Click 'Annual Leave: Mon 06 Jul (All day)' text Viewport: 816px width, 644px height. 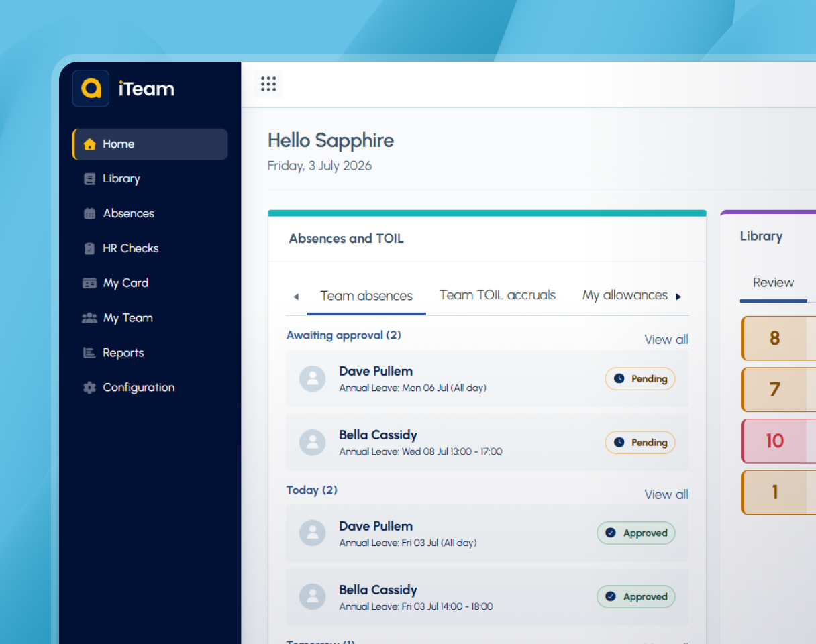413,388
